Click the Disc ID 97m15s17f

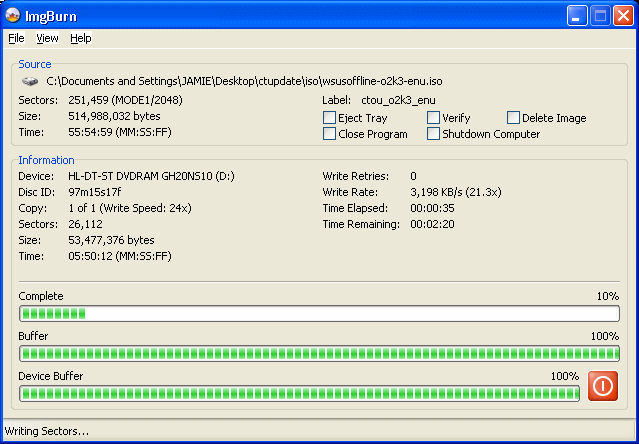click(x=95, y=192)
